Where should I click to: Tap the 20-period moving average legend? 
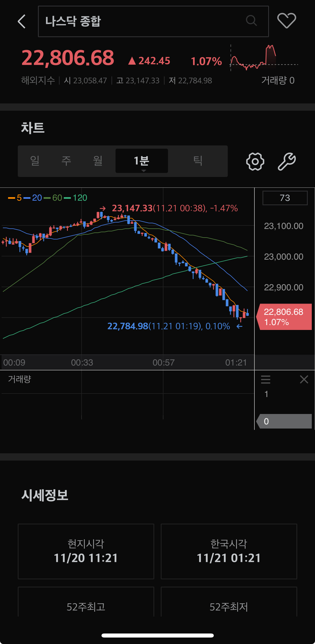33,198
